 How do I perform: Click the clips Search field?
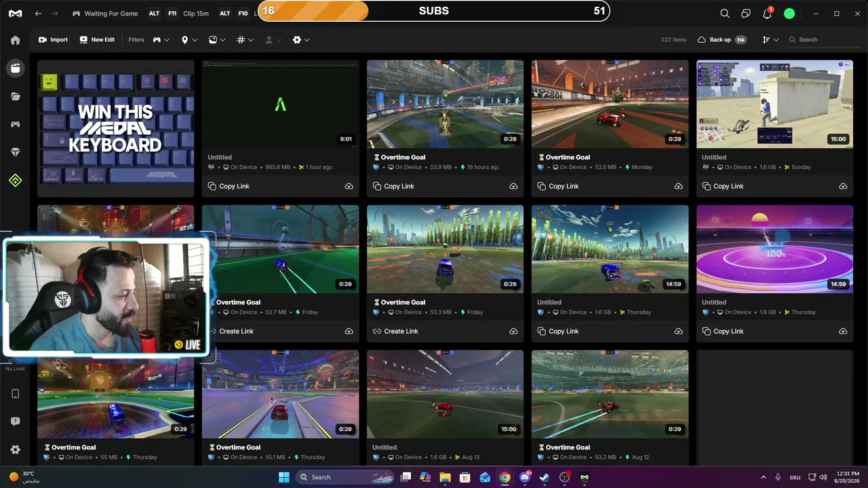pyautogui.click(x=823, y=40)
